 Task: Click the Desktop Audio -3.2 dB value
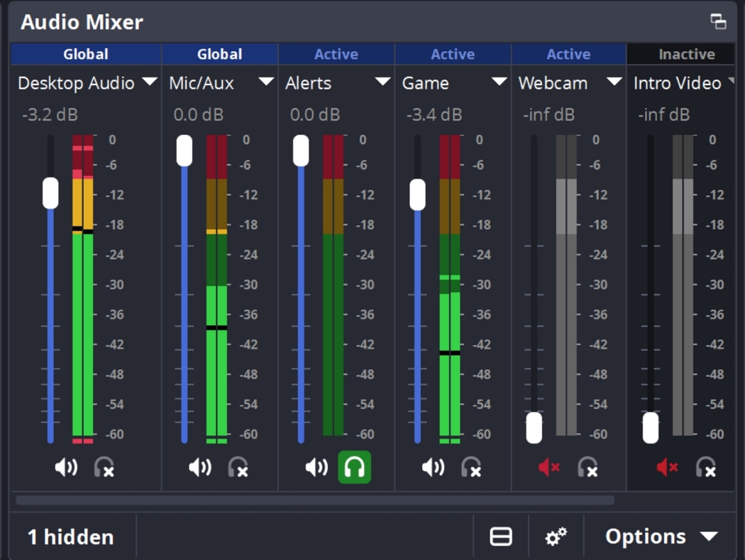point(50,114)
